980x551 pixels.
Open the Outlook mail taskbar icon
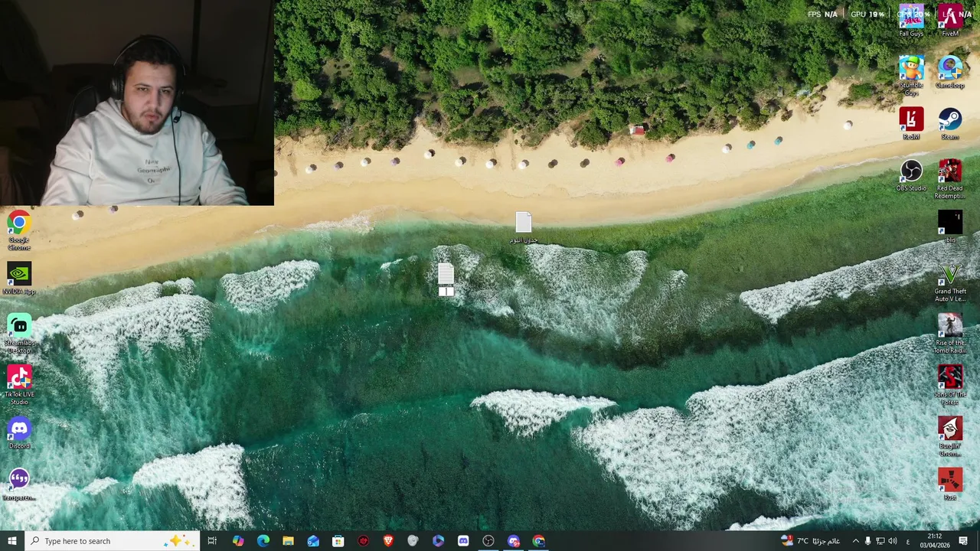coord(313,541)
